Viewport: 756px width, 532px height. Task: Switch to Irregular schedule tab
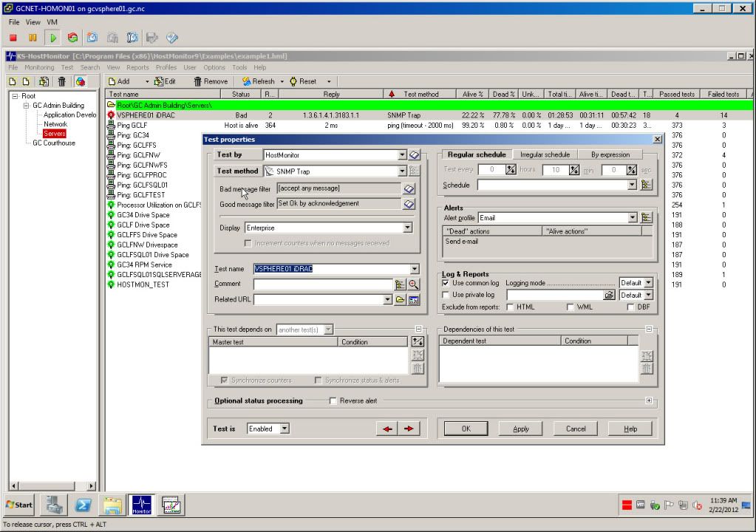pos(545,154)
